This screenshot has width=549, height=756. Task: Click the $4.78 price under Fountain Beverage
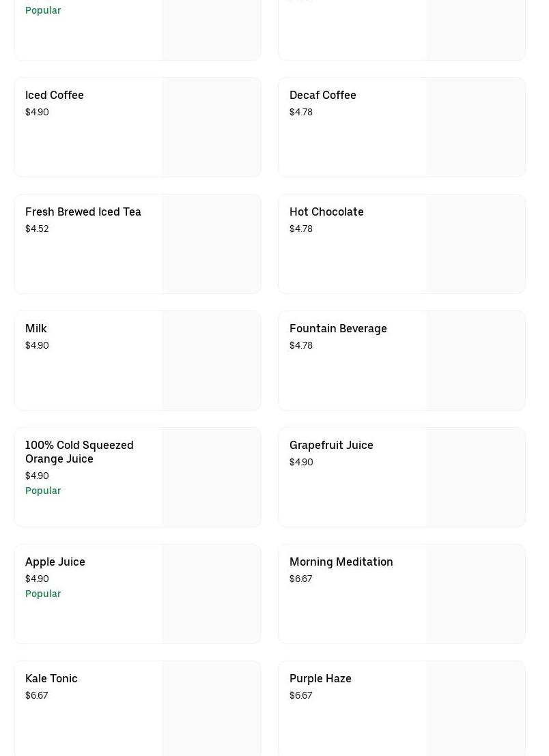pos(301,346)
